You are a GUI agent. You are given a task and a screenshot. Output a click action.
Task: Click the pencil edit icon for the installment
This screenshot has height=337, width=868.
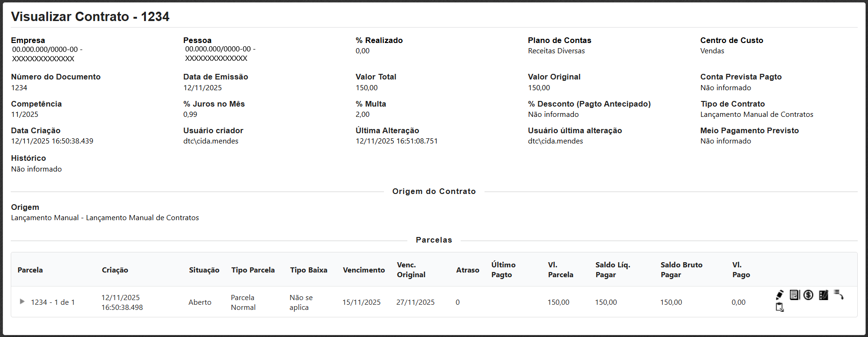point(780,295)
